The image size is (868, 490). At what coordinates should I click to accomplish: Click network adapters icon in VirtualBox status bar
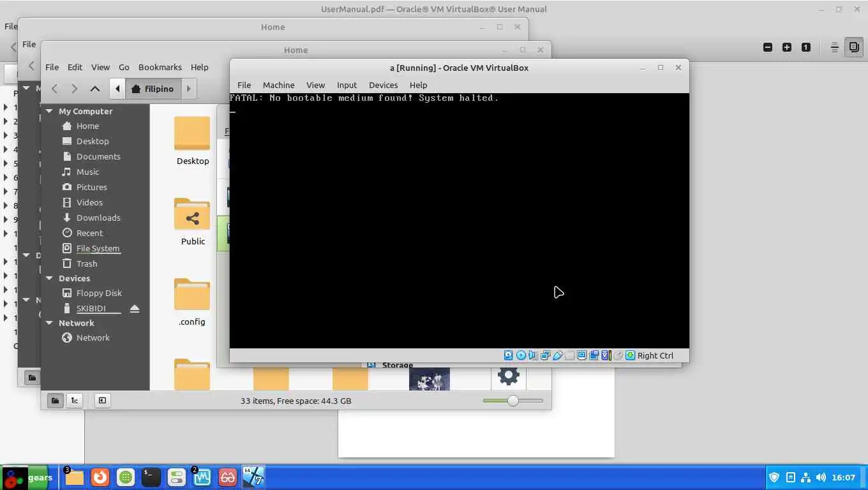545,355
